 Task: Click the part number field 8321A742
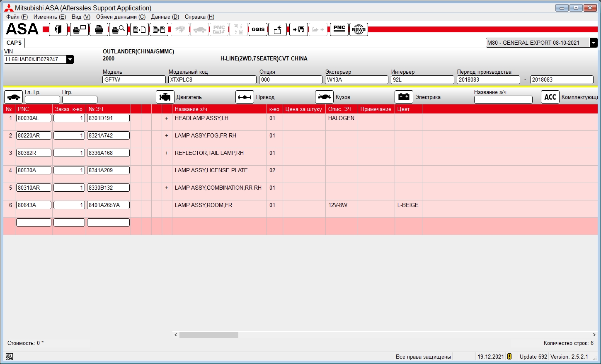[108, 135]
